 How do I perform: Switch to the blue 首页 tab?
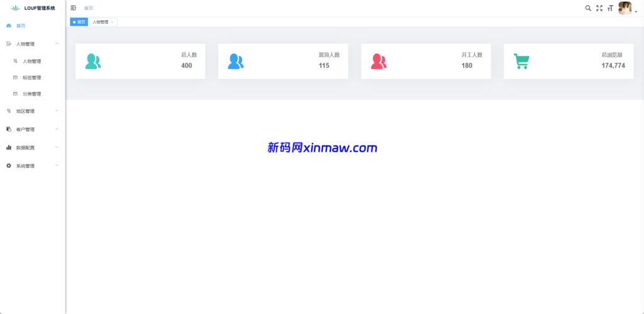[x=79, y=22]
